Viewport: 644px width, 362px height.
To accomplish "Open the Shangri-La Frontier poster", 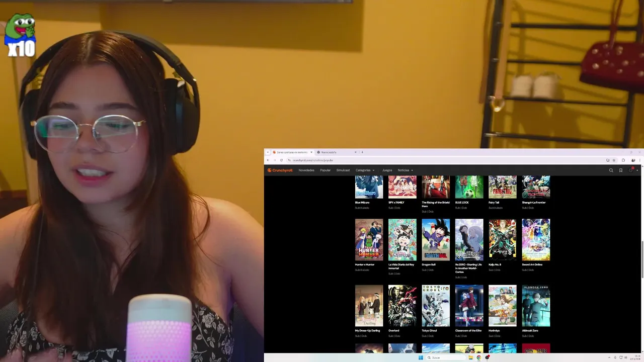I will pyautogui.click(x=536, y=187).
